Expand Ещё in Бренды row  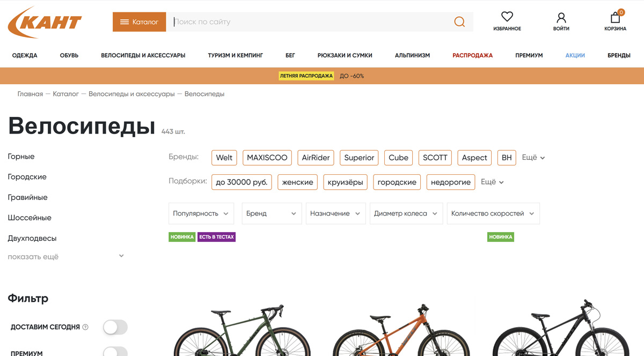tap(533, 158)
